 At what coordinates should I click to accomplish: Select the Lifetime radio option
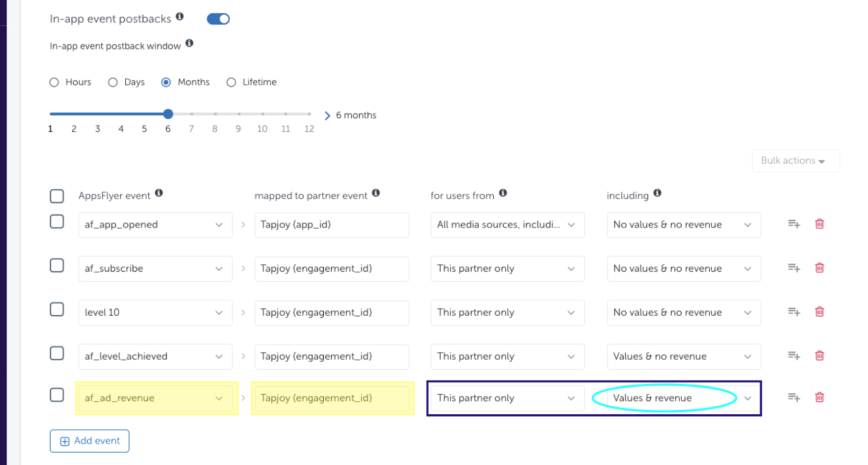coord(231,82)
